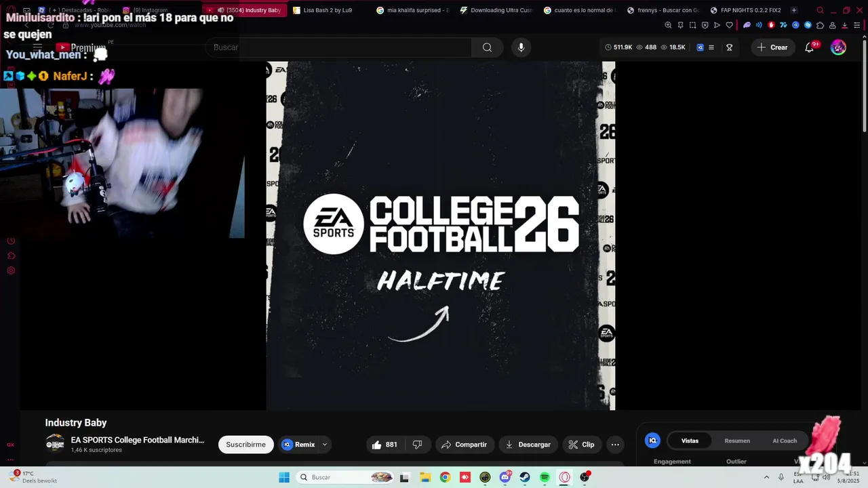
Task: Click the vidIQ logo in the stats bar
Action: click(701, 47)
